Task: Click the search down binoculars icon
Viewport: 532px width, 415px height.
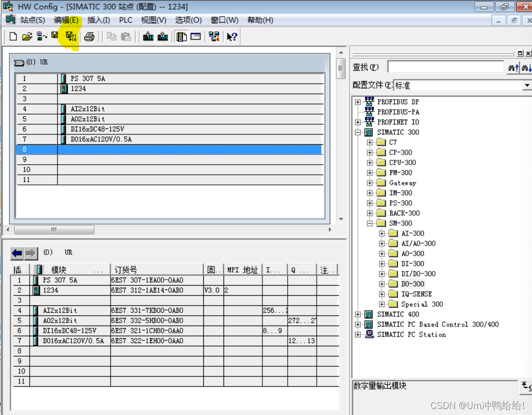Action: tap(526, 68)
